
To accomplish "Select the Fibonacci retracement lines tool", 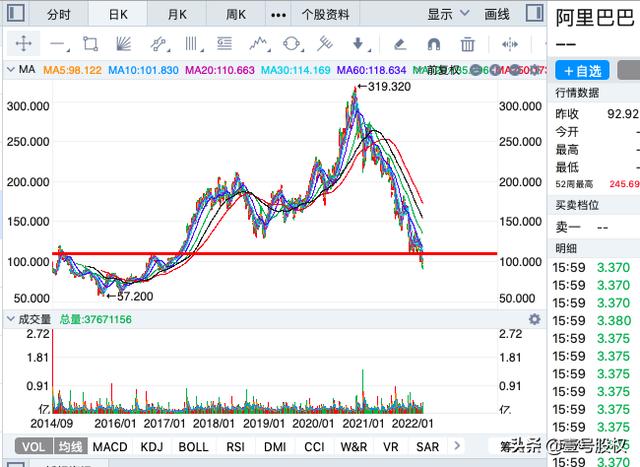I will point(224,44).
